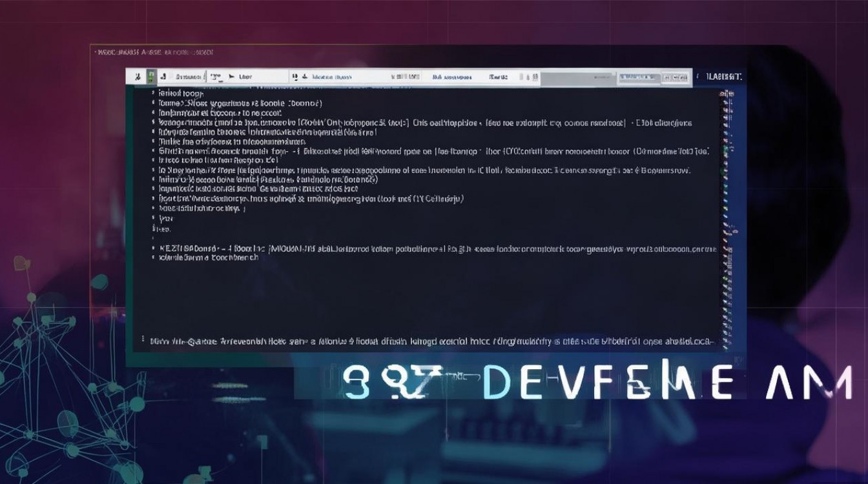Click the LABEST label right of the toolbar
The height and width of the screenshot is (484, 868).
coord(724,77)
